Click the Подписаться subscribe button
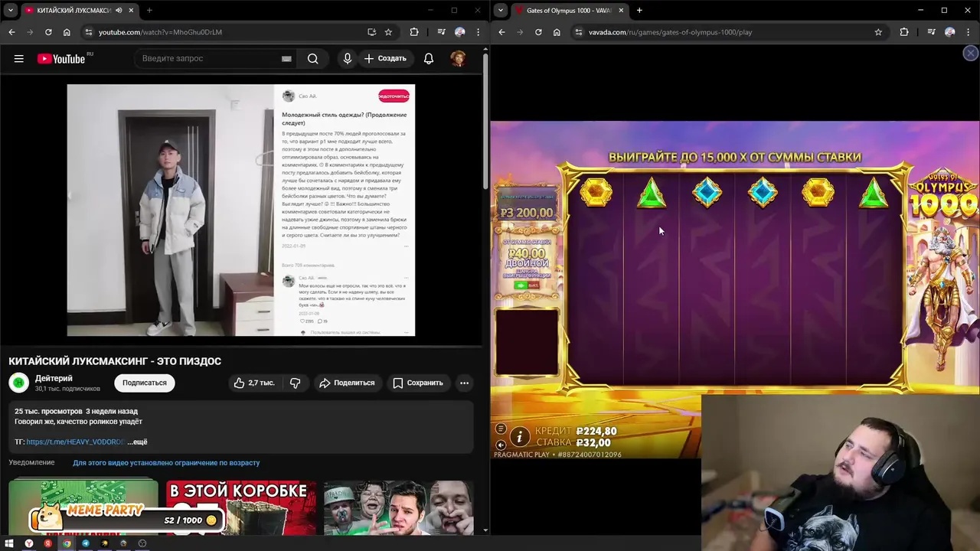The image size is (980, 551). coord(145,383)
